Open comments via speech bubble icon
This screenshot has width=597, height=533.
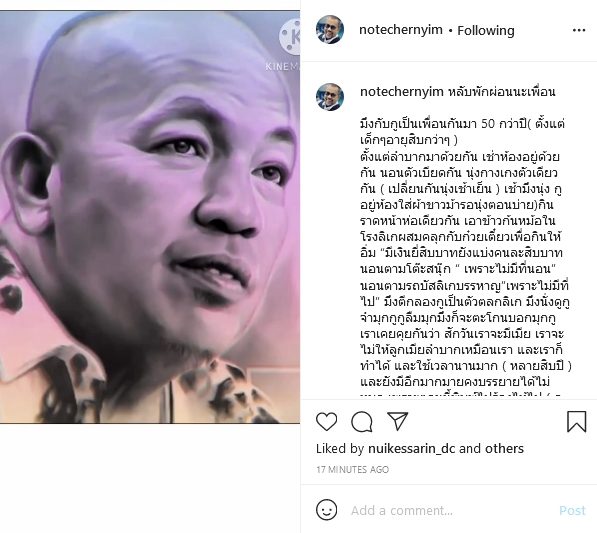[361, 422]
